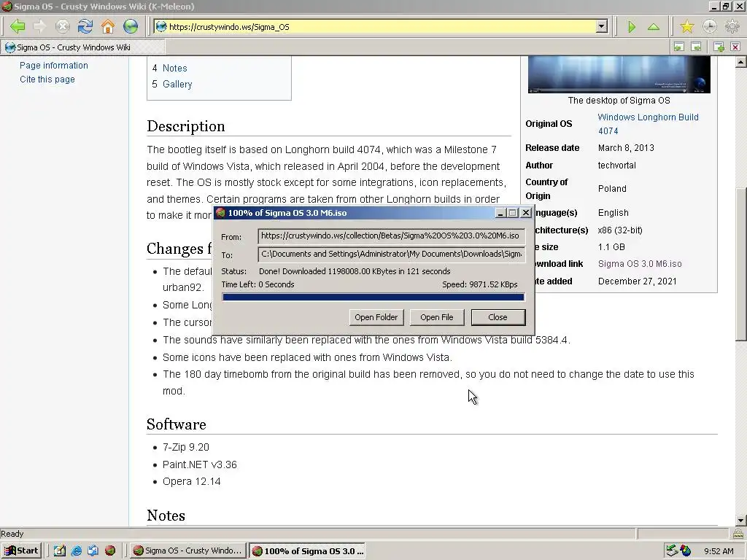Viewport: 747px width, 560px height.
Task: Click the Software section heading
Action: click(x=177, y=424)
